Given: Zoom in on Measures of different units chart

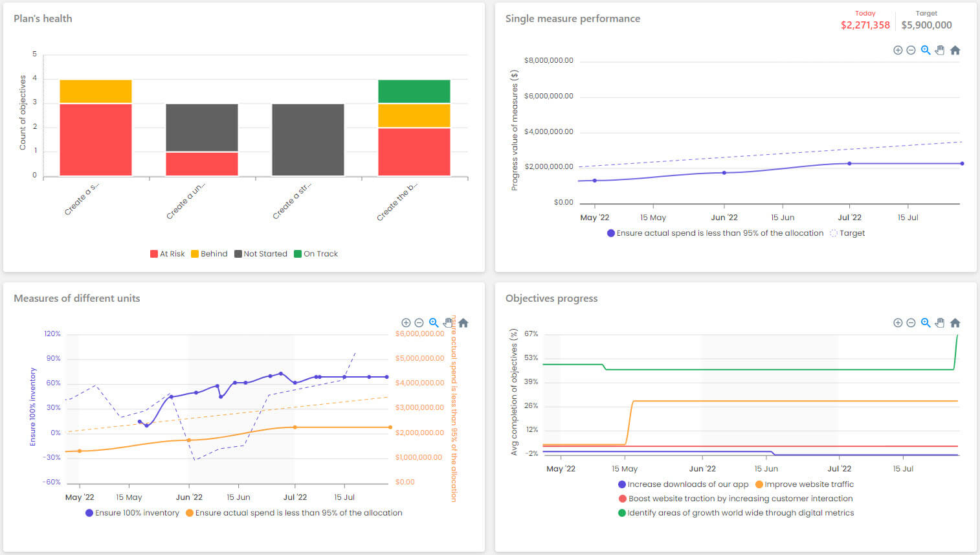Looking at the screenshot, I should [x=406, y=323].
